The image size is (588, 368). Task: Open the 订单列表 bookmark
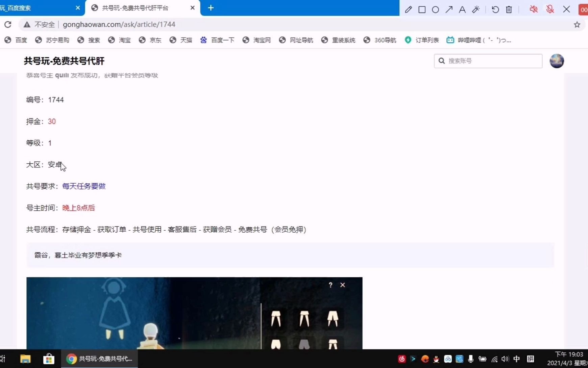tap(422, 40)
